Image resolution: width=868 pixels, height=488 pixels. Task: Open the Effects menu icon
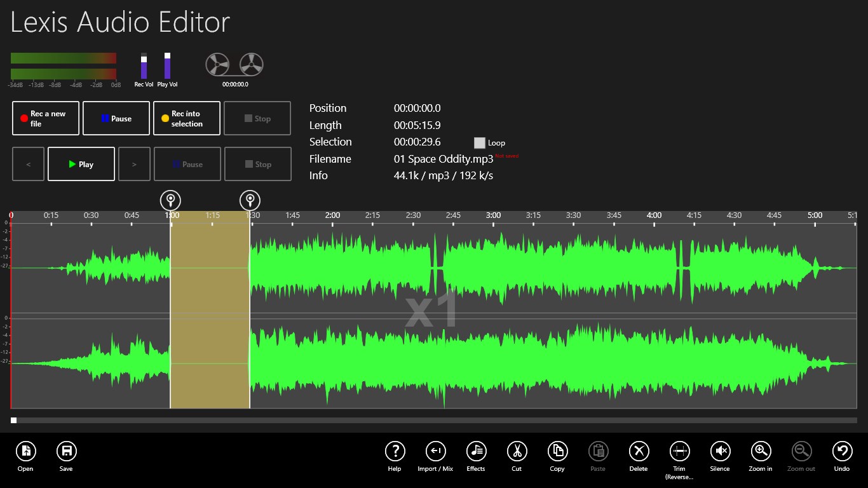tap(477, 452)
